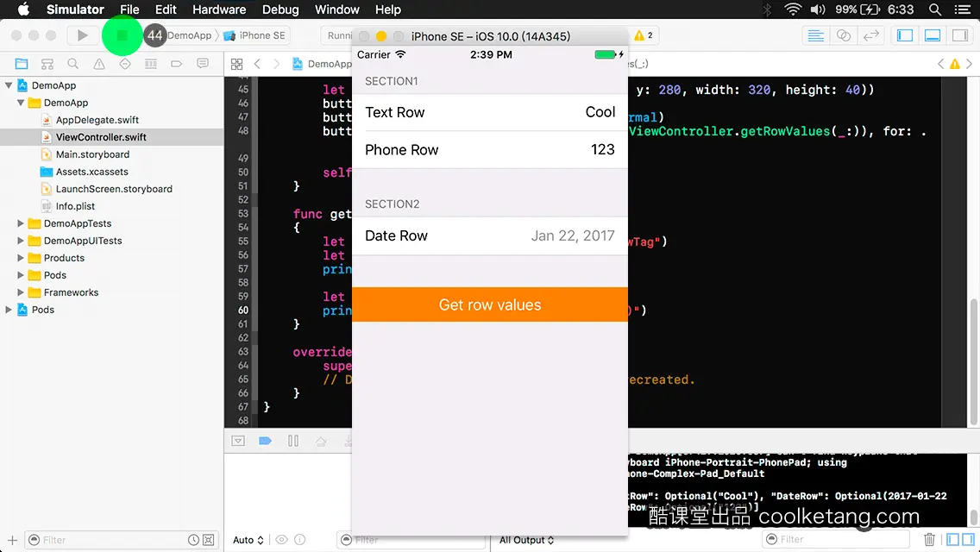Open the File menu
The image size is (980, 552).
[129, 9]
